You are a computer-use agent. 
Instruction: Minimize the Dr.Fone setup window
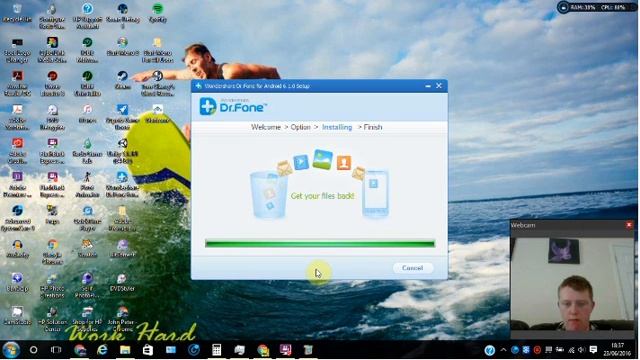click(x=428, y=86)
